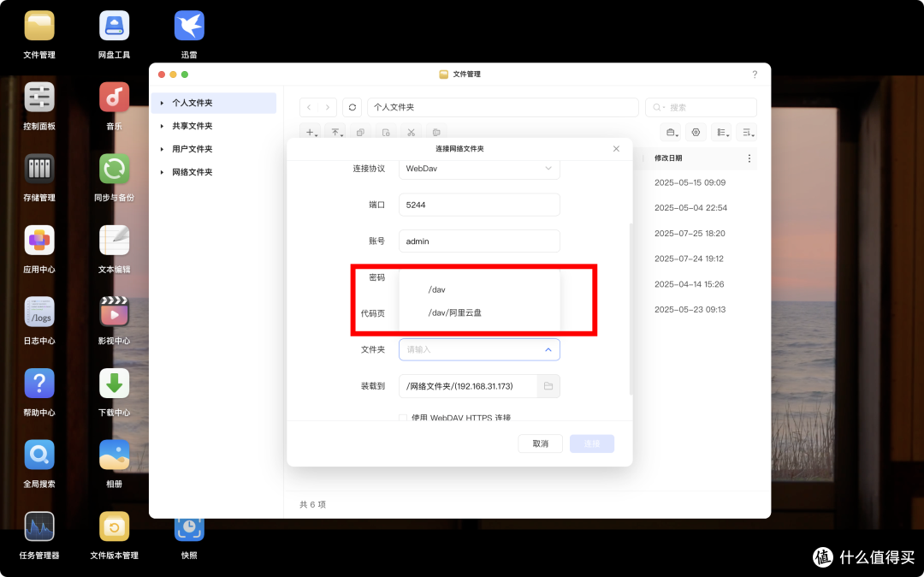
Task: Open the new item (+) dropdown in toolbar
Action: [311, 132]
